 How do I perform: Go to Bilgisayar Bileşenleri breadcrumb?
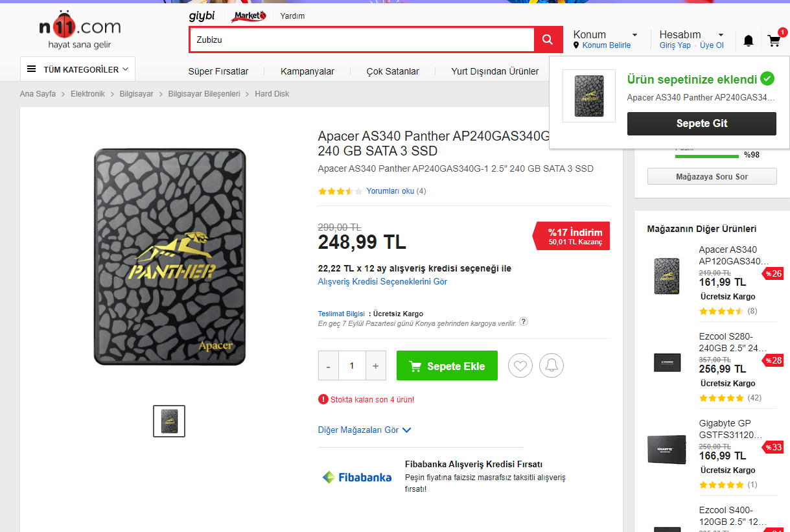pyautogui.click(x=204, y=94)
